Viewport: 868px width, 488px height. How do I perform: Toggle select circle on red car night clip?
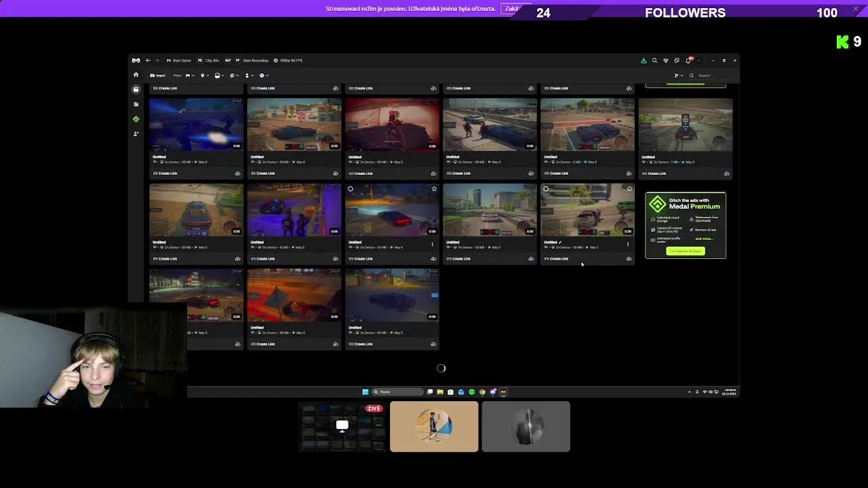pos(351,189)
